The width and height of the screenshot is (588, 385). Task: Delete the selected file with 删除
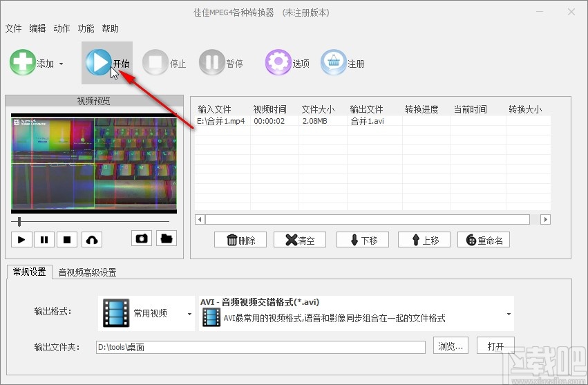click(x=240, y=240)
